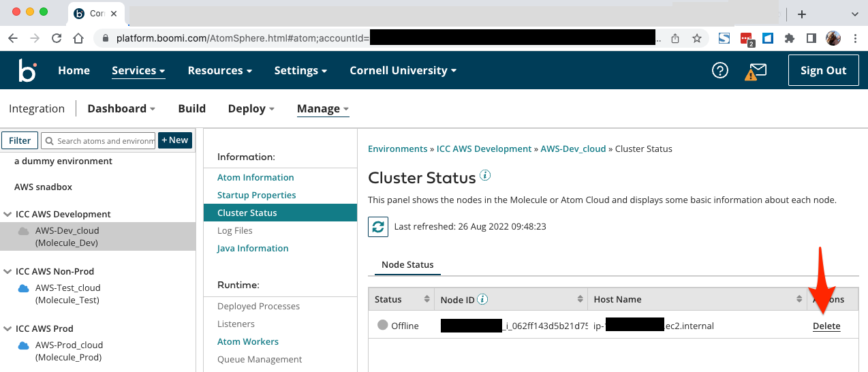Select the AWS snadbox environment

43,187
